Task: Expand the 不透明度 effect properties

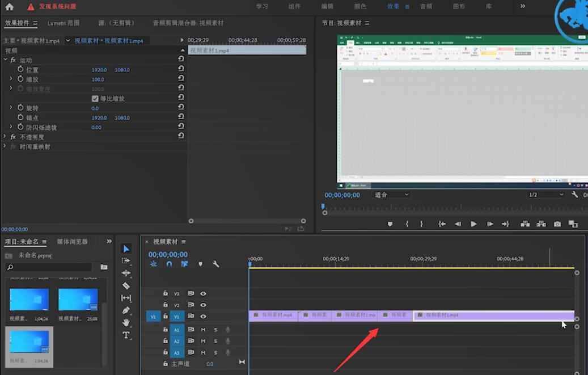Action: click(x=5, y=137)
